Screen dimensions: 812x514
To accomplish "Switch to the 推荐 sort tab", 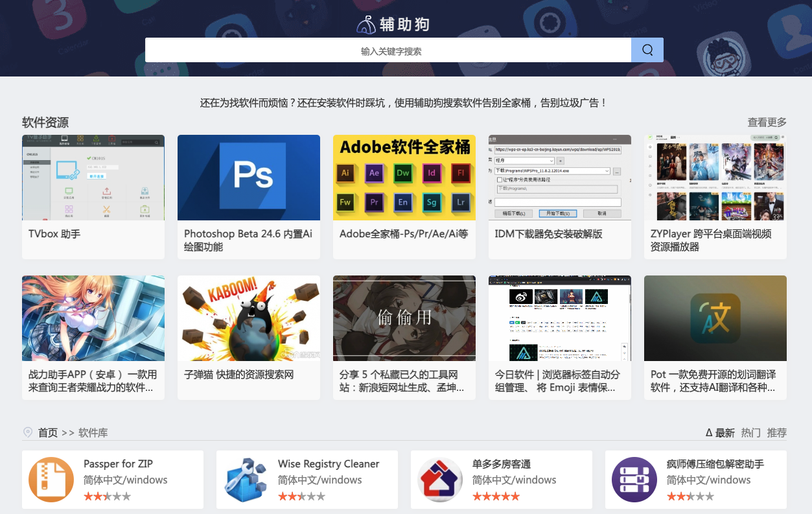I will (x=777, y=432).
